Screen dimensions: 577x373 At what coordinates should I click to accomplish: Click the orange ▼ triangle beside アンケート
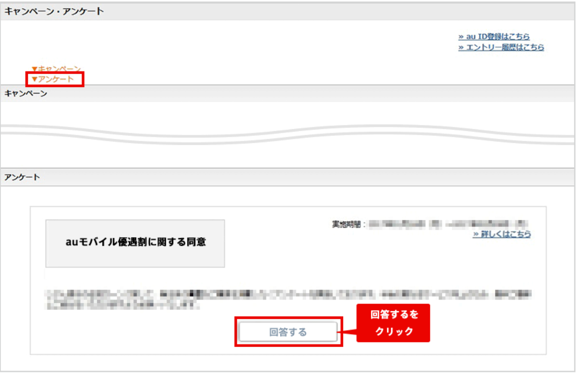35,79
